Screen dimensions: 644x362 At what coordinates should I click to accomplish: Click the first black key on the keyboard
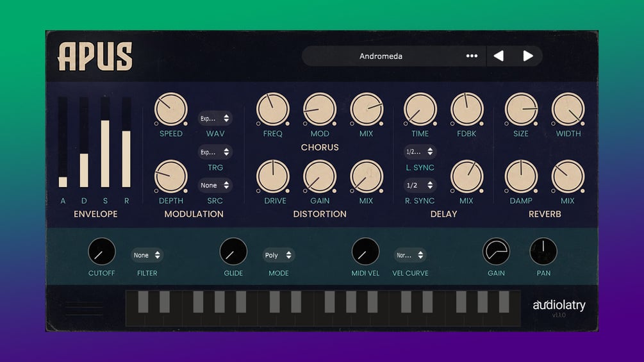click(x=143, y=302)
